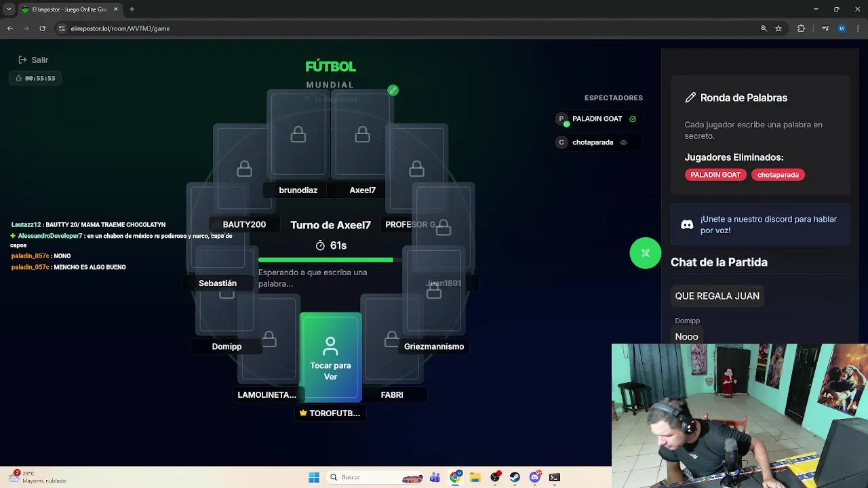Click the taskbar Buscar search box

(376, 477)
